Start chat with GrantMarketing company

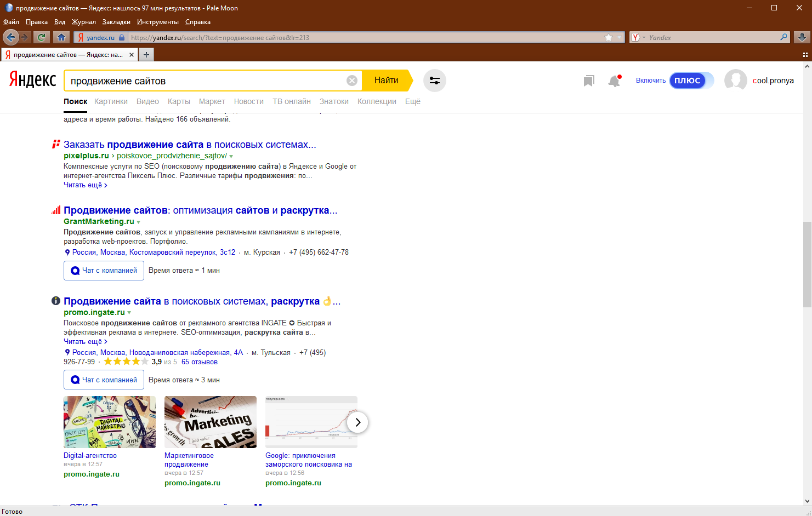(104, 271)
